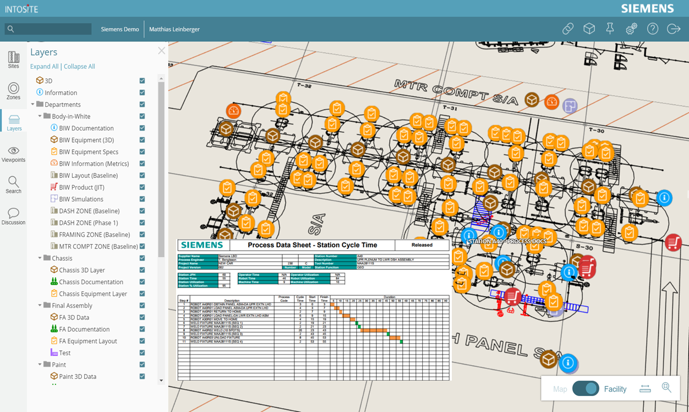Toggle the FA Documentation checkbox
689x412 pixels.
tap(142, 329)
